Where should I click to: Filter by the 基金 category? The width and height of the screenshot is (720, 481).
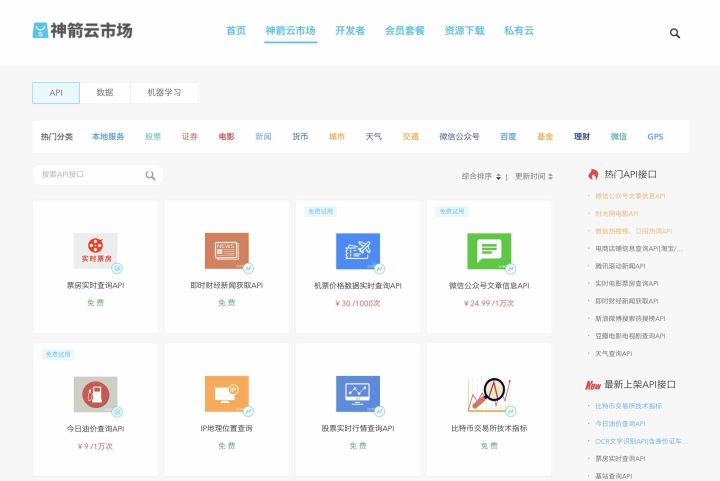[545, 136]
